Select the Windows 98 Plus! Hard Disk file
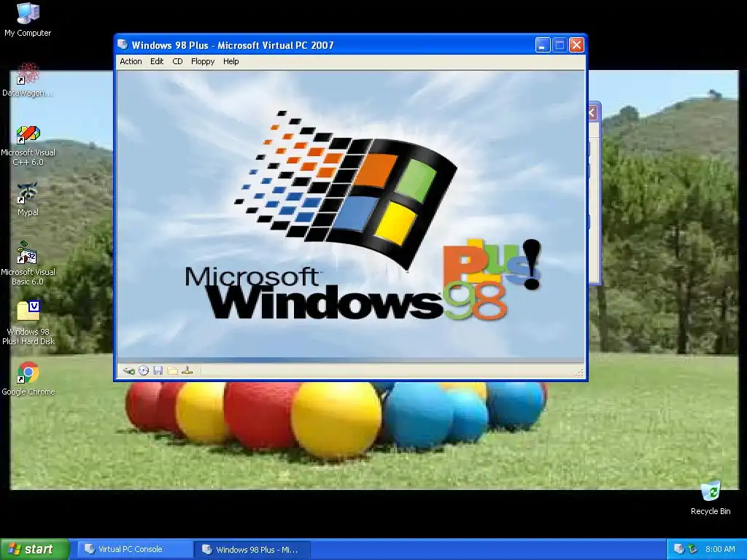The width and height of the screenshot is (747, 560). click(x=28, y=323)
